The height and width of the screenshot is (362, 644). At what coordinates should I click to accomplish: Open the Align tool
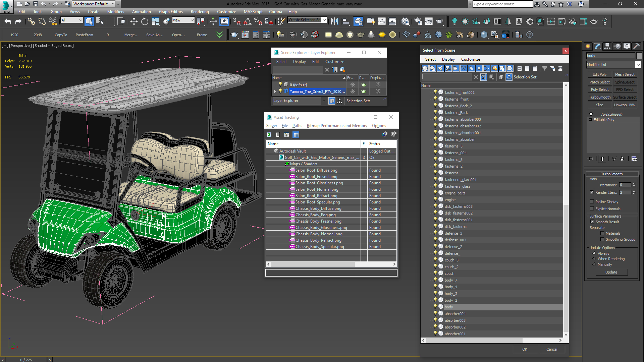(345, 21)
